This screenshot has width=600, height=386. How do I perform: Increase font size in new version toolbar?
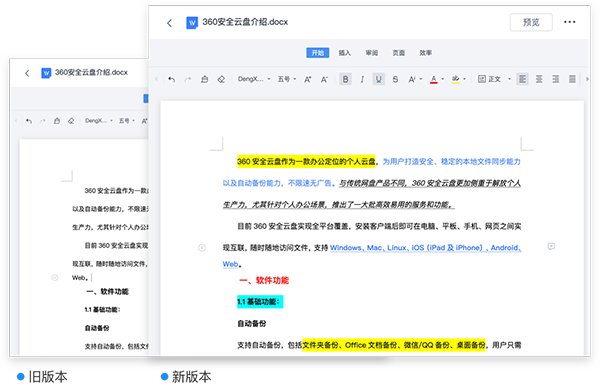(x=308, y=79)
